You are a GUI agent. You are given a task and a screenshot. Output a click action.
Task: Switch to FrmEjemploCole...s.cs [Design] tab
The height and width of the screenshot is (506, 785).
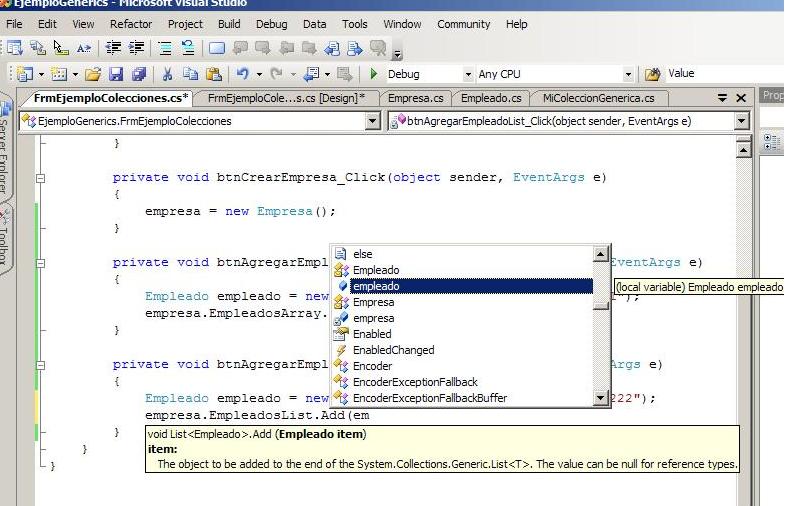286,98
